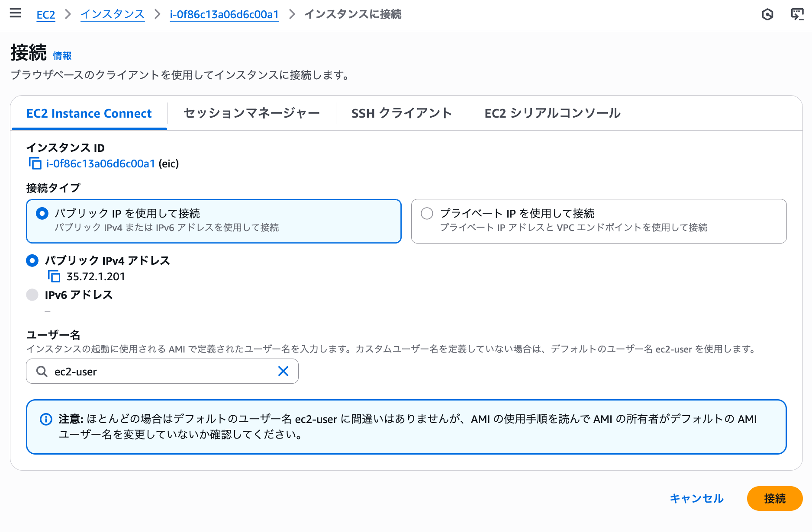
Task: Click the orange 接続 button
Action: click(x=774, y=498)
